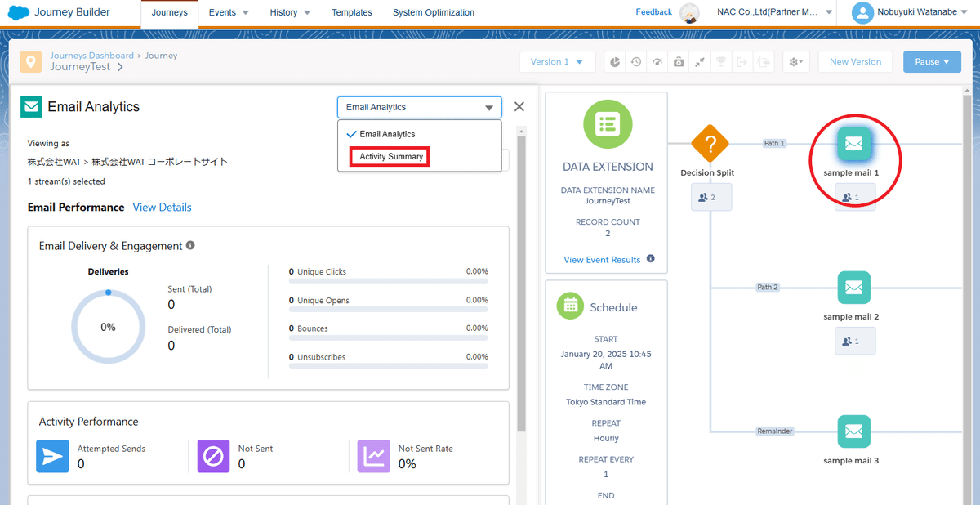Click the Salesforce cloud logo
This screenshot has height=505, width=980.
click(x=18, y=12)
